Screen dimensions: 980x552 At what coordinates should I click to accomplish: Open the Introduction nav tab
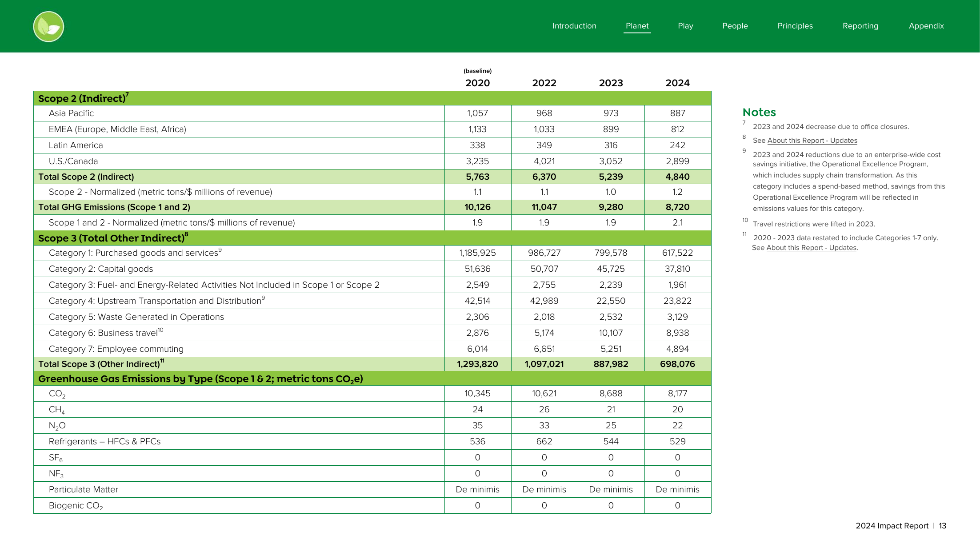coord(574,26)
